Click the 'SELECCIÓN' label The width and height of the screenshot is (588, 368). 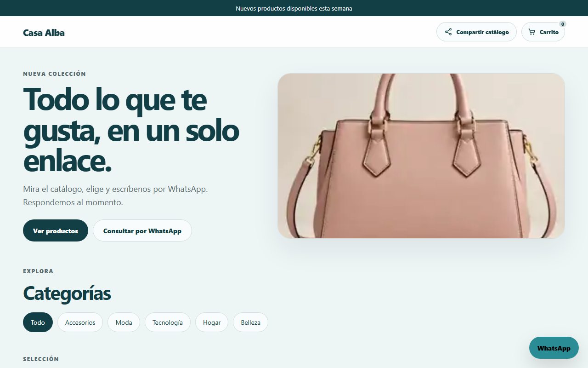[x=41, y=359]
